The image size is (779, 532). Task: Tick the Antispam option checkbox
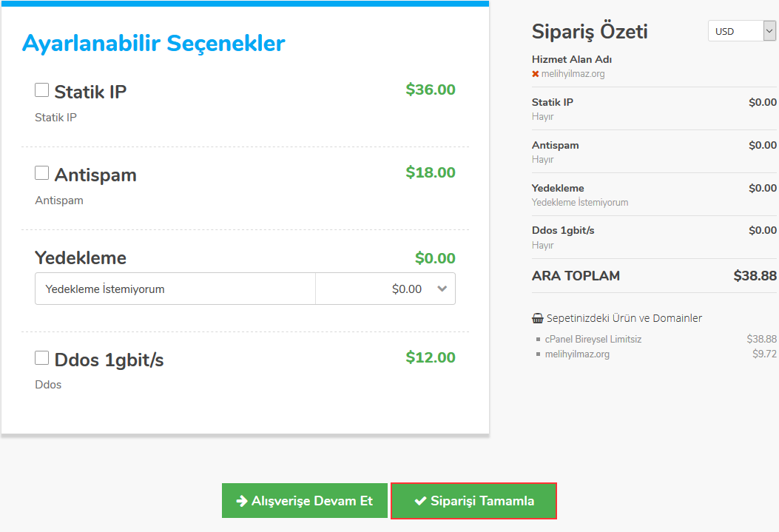click(x=42, y=173)
